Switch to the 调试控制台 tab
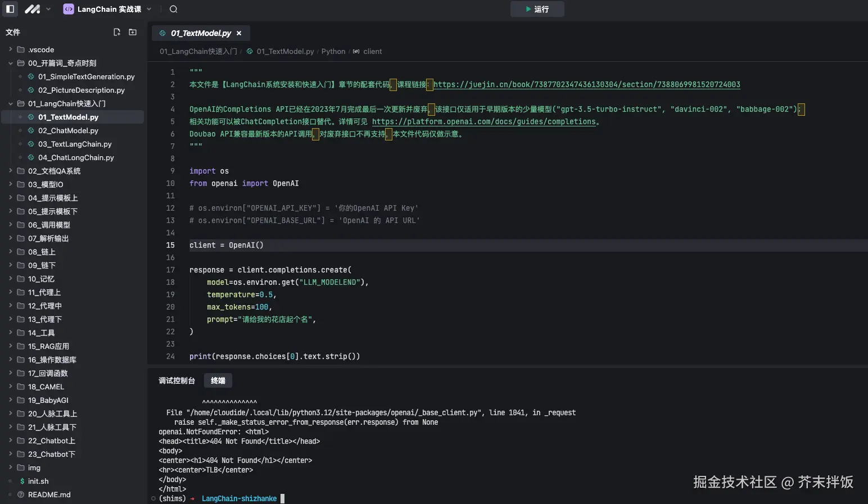 point(177,380)
